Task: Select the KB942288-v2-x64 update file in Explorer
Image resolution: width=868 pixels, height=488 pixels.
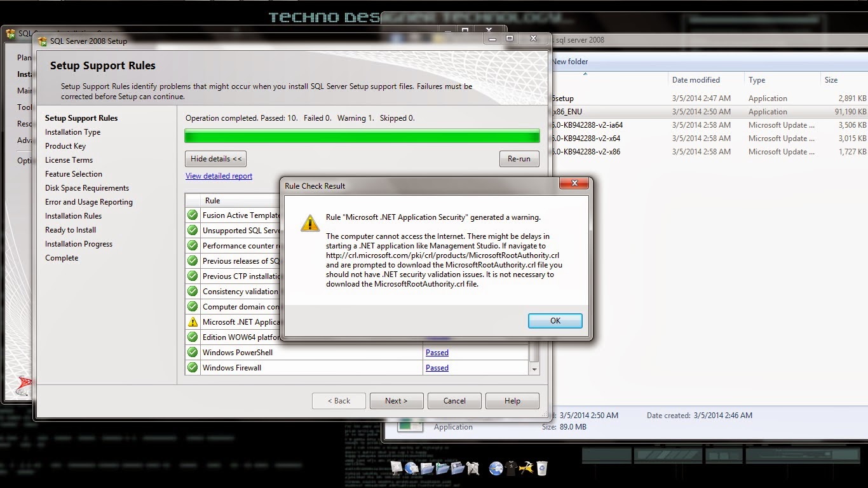Action: [709, 139]
